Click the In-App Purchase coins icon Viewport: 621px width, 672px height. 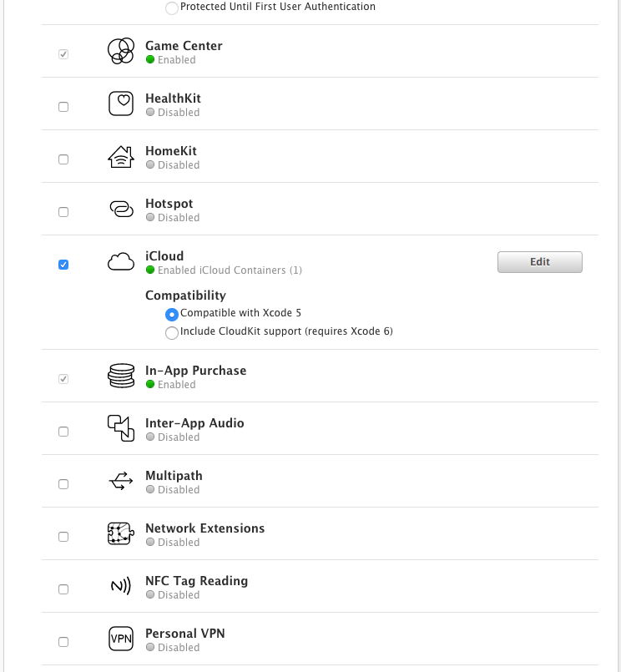(x=121, y=376)
